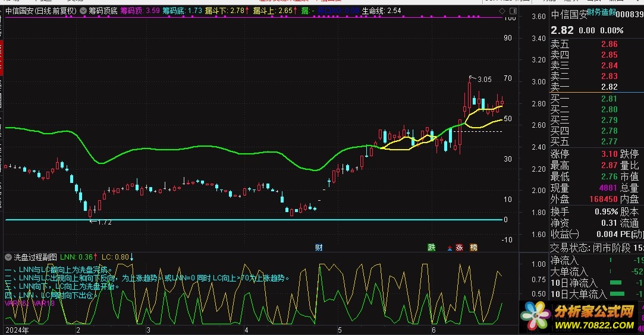Click the 涨停 value 3.10
Image resolution: width=644 pixels, height=335 pixels.
click(610, 154)
